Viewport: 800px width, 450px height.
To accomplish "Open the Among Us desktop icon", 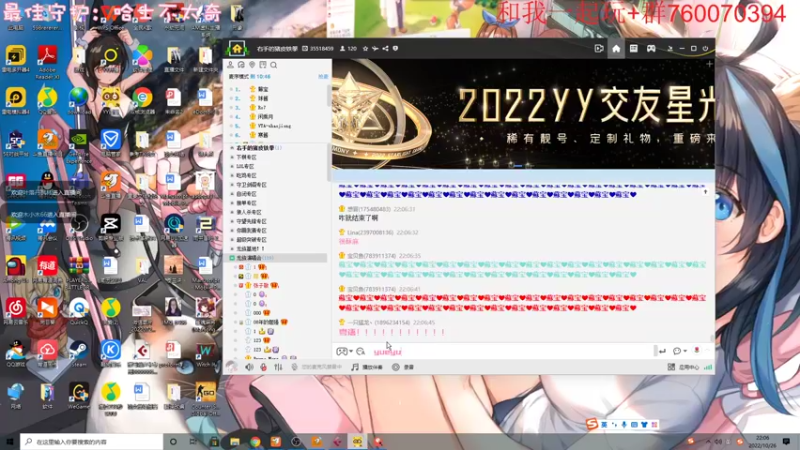I will tap(15, 270).
